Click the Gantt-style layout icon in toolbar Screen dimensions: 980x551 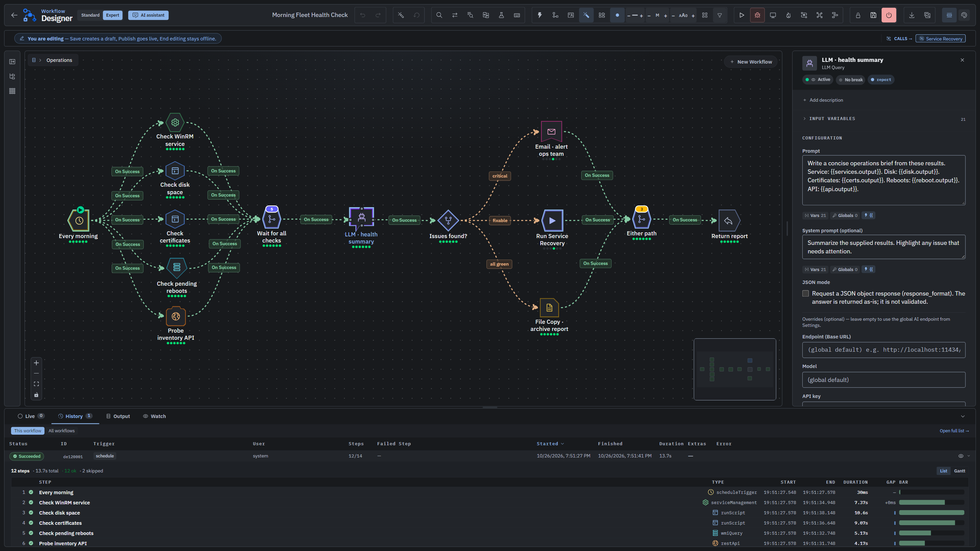(x=835, y=15)
